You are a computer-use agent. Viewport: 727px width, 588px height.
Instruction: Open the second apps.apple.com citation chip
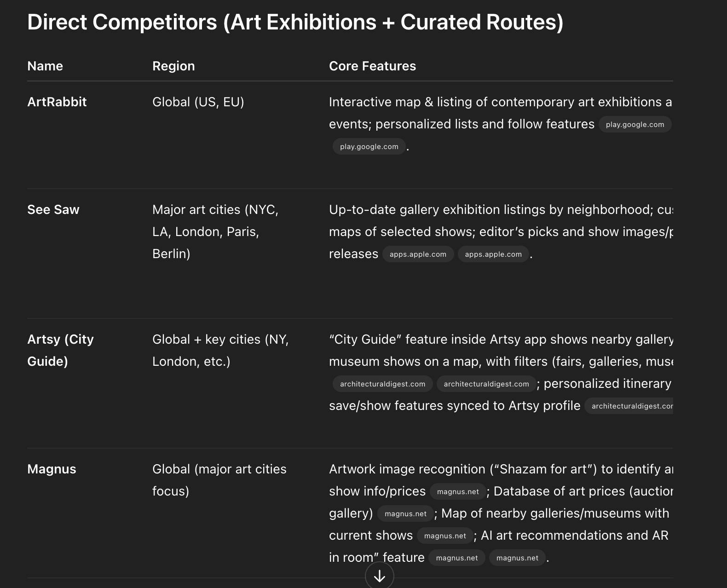pos(493,254)
